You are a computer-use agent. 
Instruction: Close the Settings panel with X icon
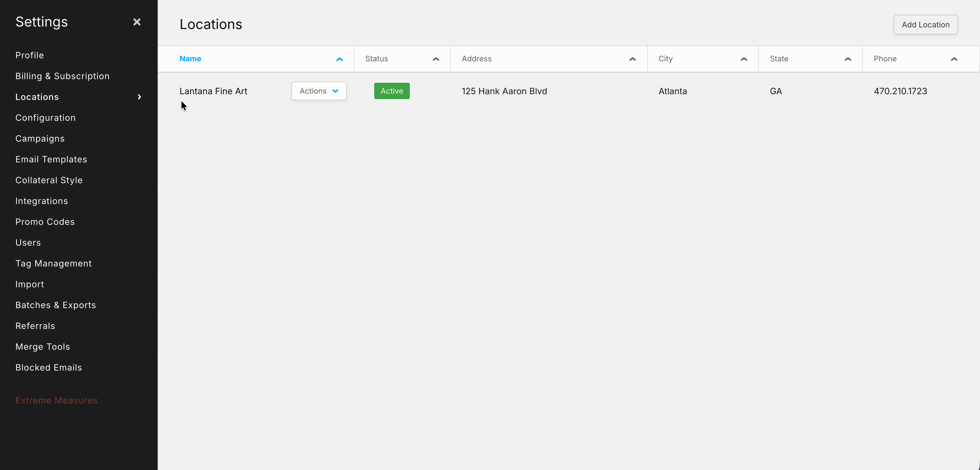pos(137,22)
